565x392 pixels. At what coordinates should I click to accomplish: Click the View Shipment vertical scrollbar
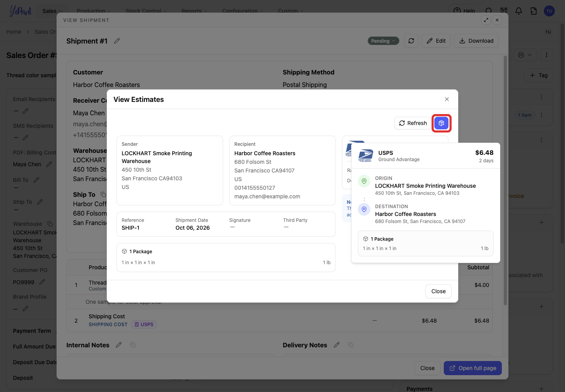coord(505,180)
